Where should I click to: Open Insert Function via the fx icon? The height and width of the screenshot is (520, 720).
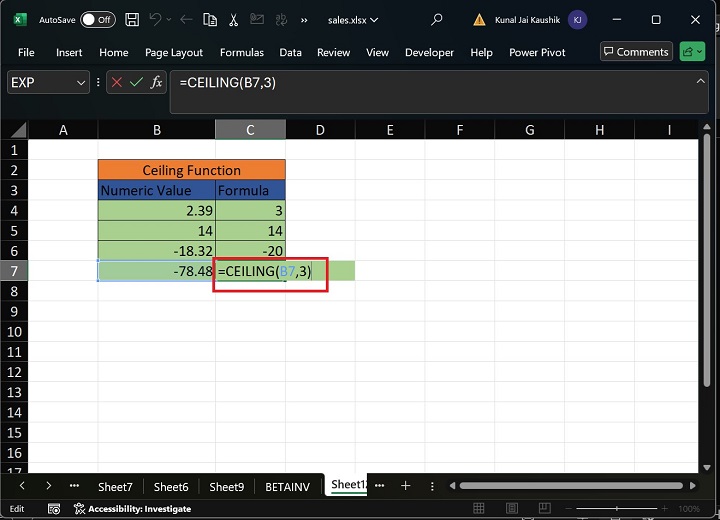(156, 82)
